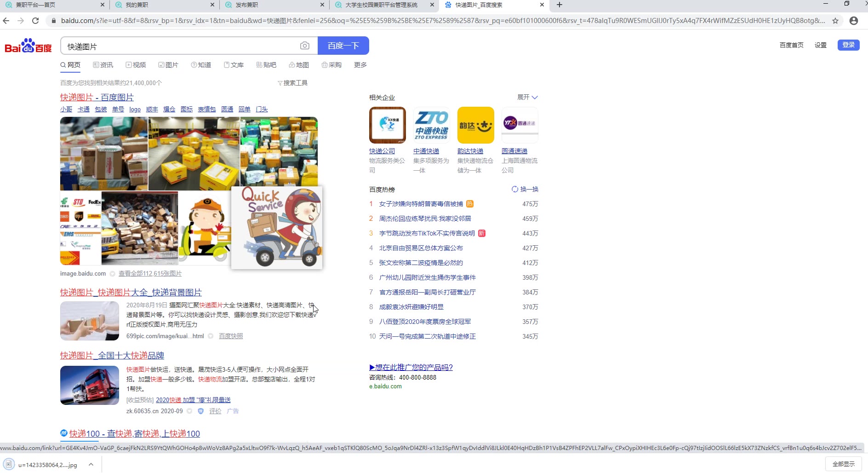Click the 中通快递 ZTO company logo
Viewport: 868px width, 473px height.
(x=431, y=125)
